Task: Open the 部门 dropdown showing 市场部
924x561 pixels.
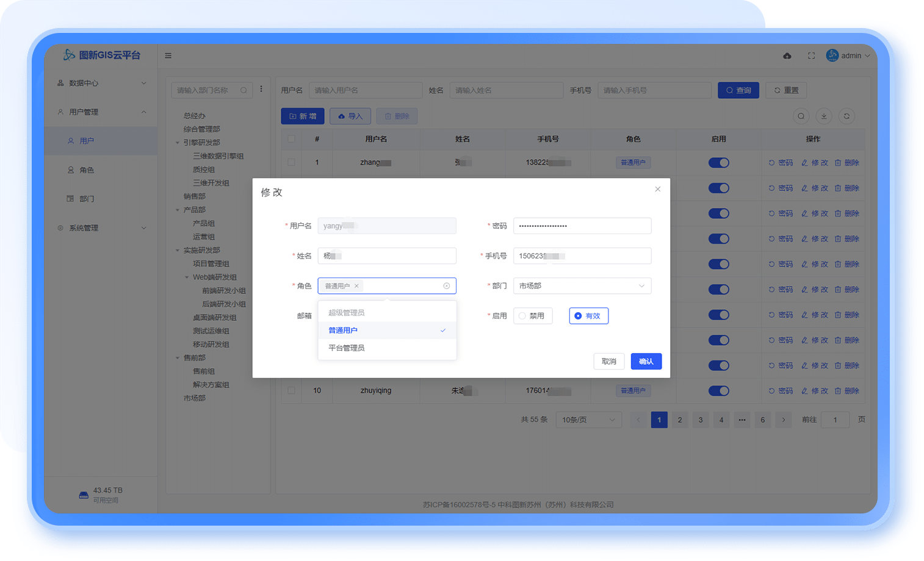Action: pos(582,286)
